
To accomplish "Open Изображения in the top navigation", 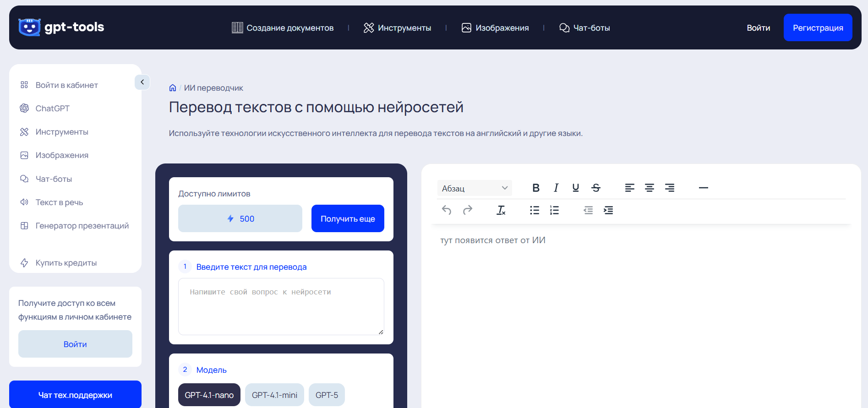I will point(495,28).
